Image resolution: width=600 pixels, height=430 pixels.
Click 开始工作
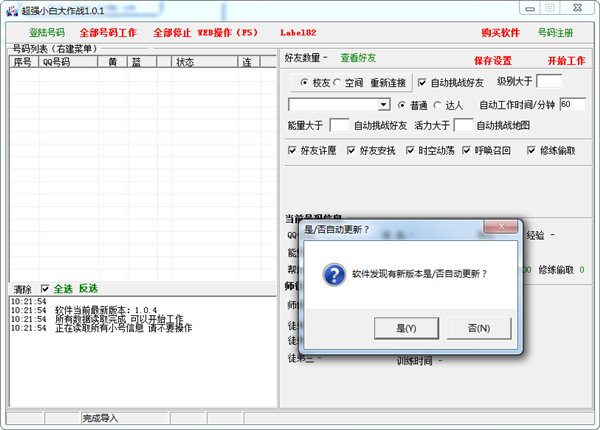click(566, 60)
